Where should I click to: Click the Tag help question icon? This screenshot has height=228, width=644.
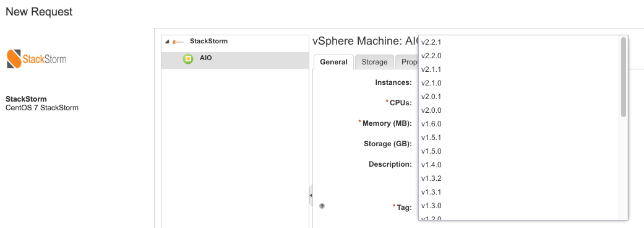point(322,206)
